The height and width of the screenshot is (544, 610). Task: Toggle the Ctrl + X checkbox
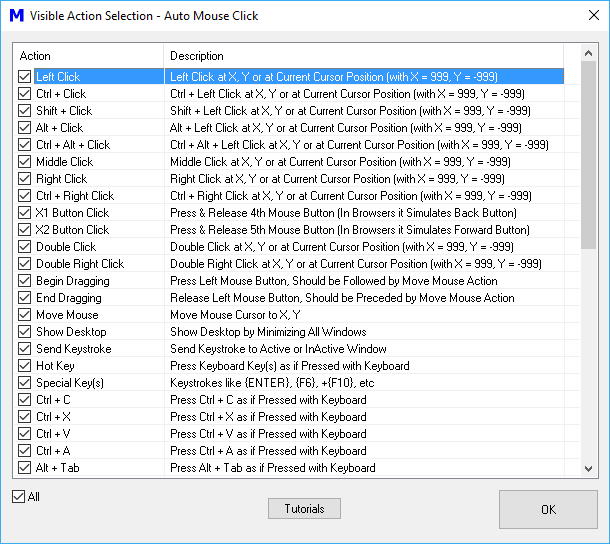[25, 417]
